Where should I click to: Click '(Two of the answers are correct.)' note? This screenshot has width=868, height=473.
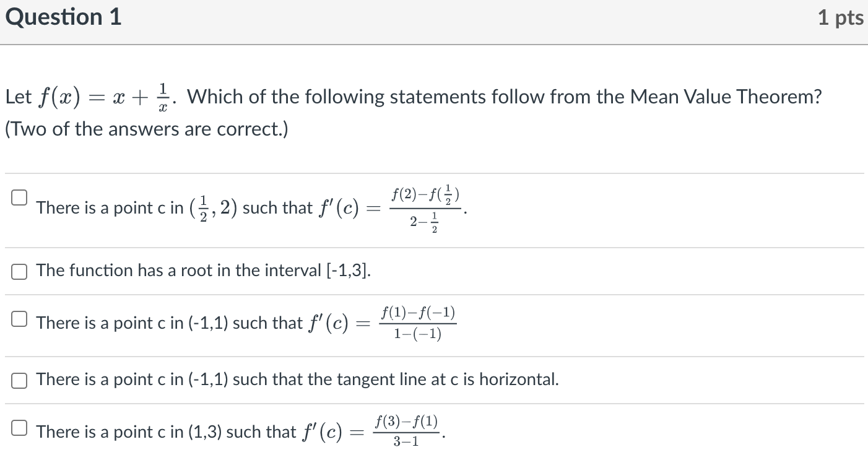pos(147,130)
